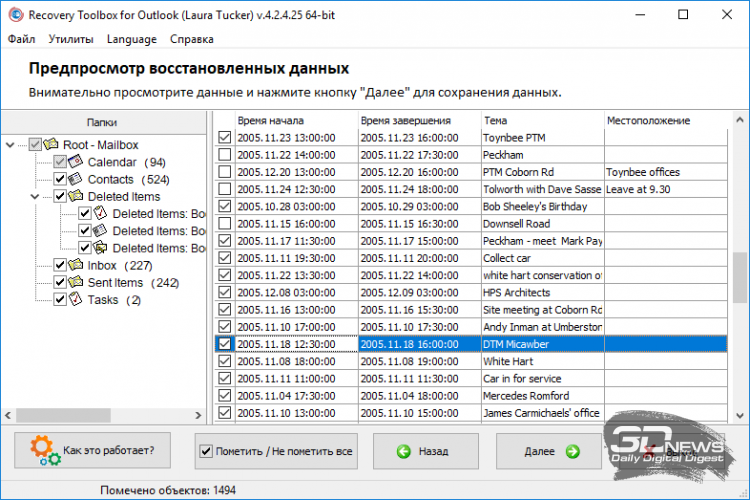Click the Contacts address book icon

click(75, 179)
